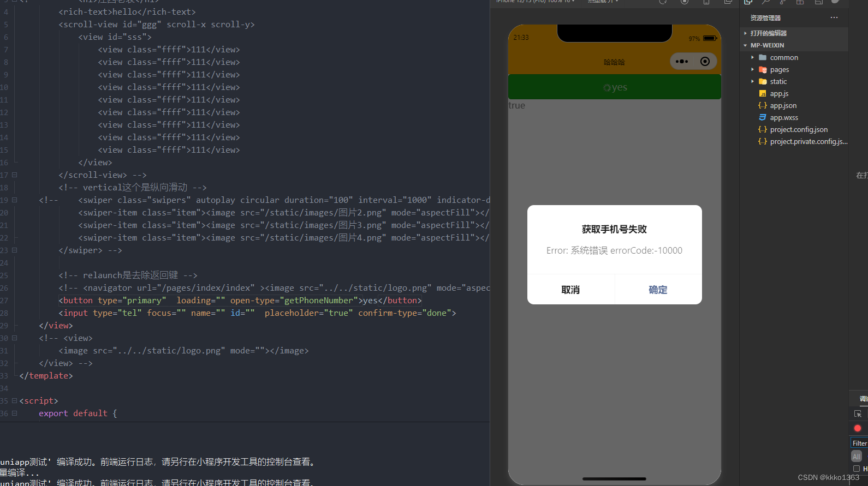Click the navigator url="/pages/index/index" line
This screenshot has height=486, width=868.
(274, 288)
